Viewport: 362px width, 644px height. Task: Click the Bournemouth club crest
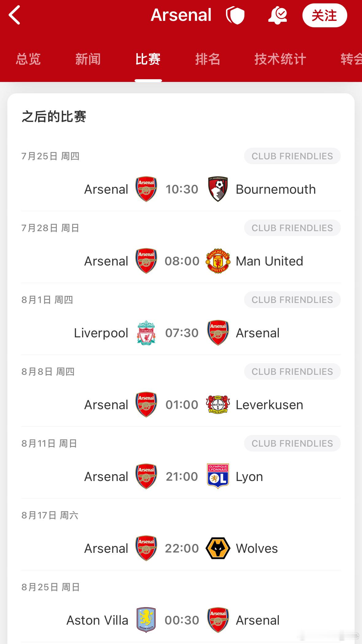218,189
